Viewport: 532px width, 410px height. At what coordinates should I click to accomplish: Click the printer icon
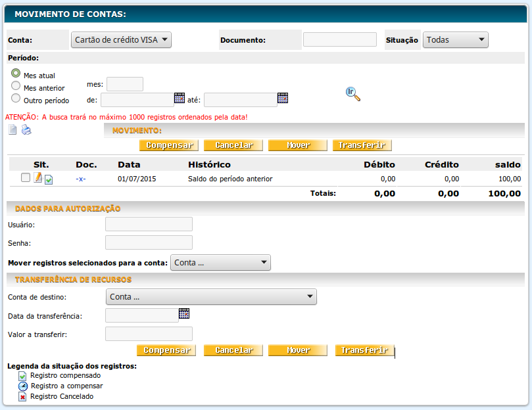[x=26, y=129]
